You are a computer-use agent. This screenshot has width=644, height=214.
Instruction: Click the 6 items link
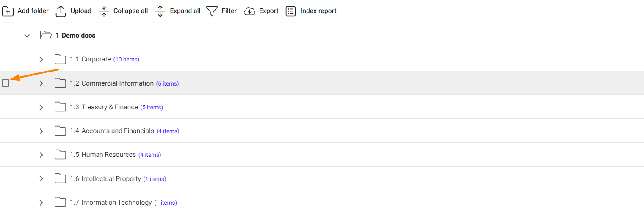167,83
